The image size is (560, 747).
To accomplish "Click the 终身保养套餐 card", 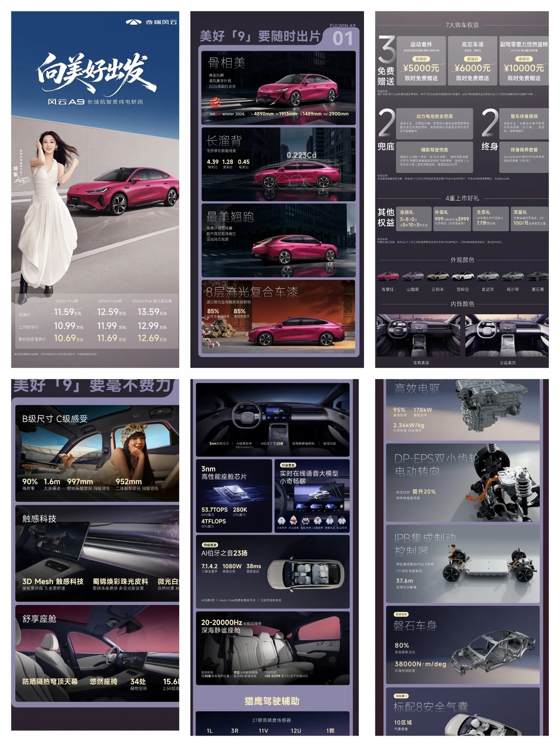I will (x=524, y=157).
